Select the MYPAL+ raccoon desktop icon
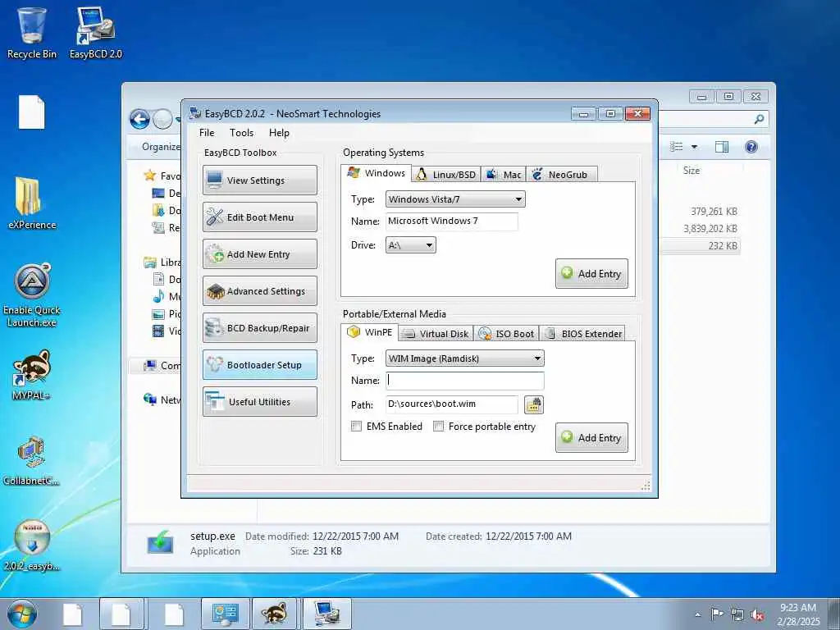This screenshot has width=840, height=630. coord(32,375)
